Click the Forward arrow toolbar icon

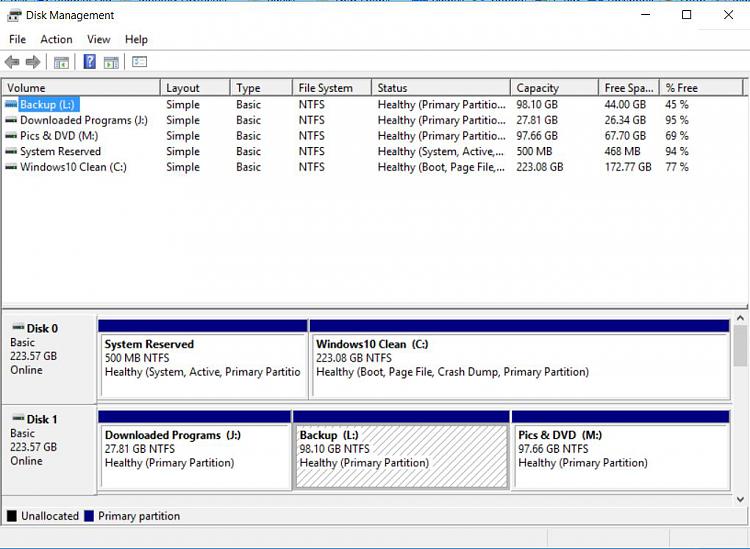(33, 62)
